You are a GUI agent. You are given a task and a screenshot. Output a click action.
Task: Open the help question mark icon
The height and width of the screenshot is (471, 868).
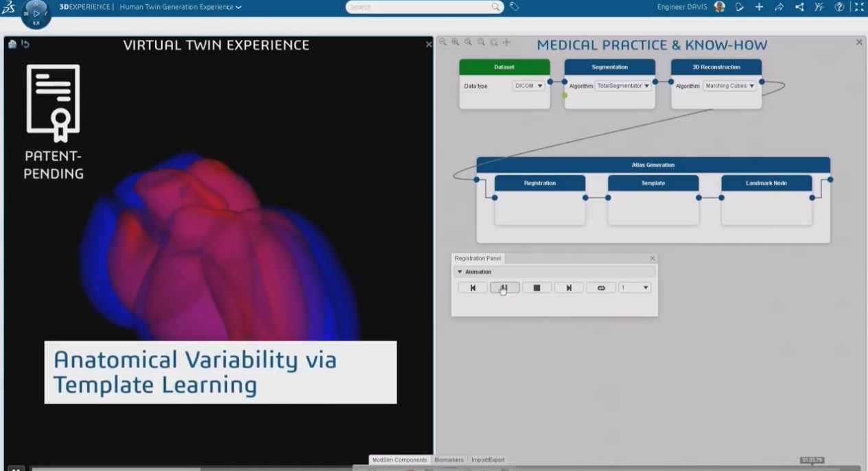(838, 7)
